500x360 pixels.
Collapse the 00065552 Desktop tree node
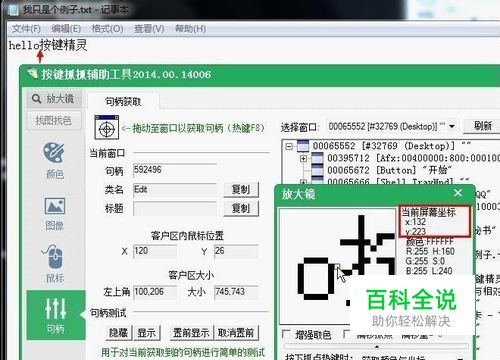pos(289,146)
